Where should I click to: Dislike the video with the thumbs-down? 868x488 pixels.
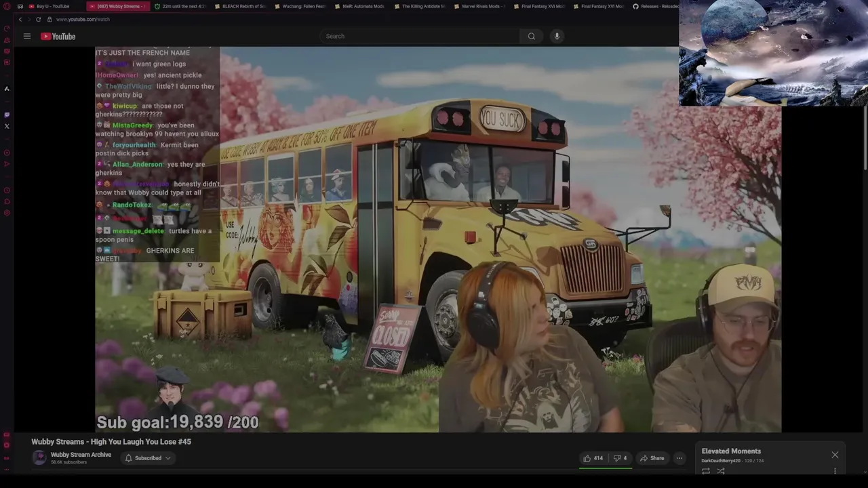pos(620,458)
